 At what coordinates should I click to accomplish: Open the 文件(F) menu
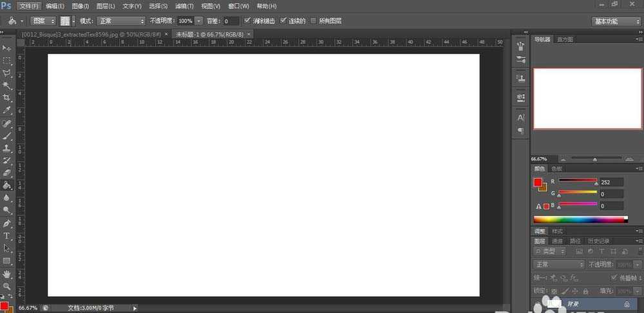click(29, 6)
